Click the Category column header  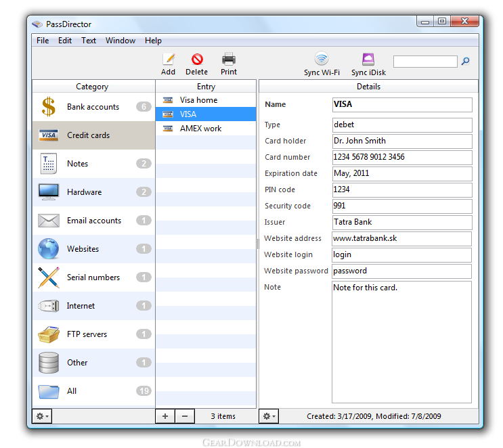[93, 86]
